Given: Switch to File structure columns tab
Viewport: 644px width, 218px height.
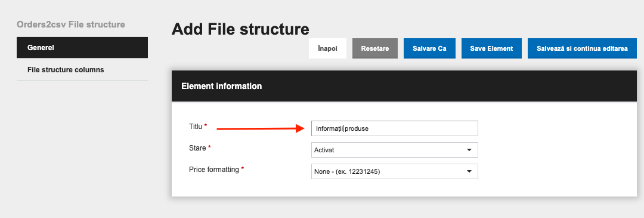Looking at the screenshot, I should point(82,70).
